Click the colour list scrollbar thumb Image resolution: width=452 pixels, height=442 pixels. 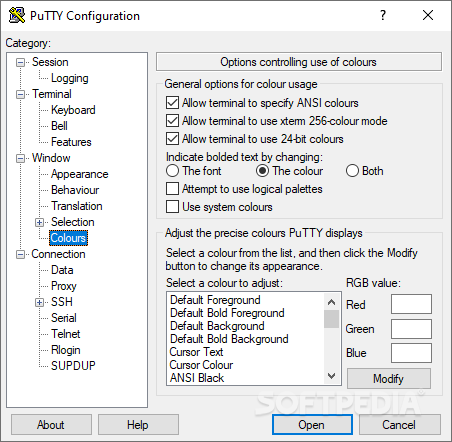pos(331,319)
